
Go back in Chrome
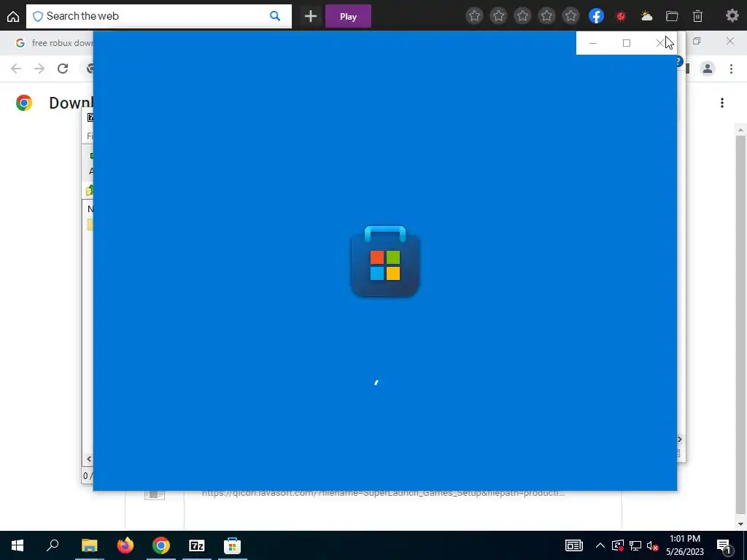pyautogui.click(x=16, y=69)
